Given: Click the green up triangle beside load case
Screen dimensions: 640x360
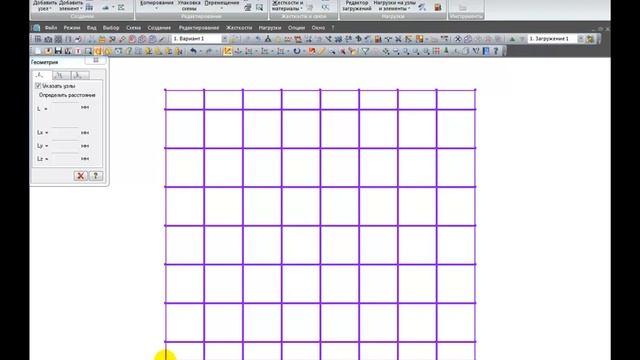Looking at the screenshot, I should click(512, 39).
